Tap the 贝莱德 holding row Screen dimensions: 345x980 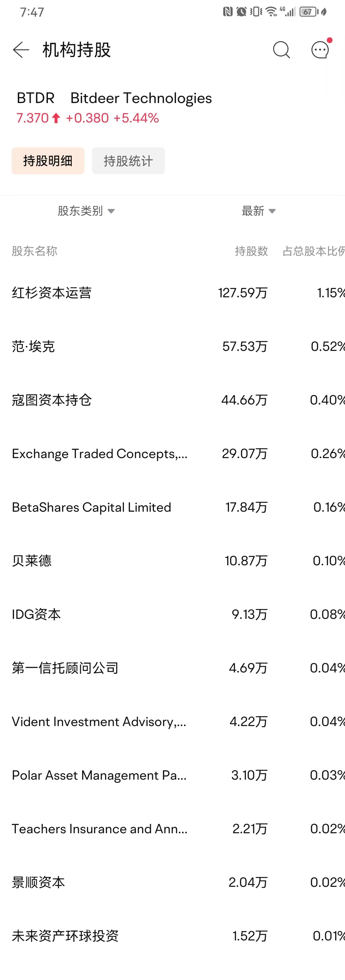pyautogui.click(x=31, y=561)
